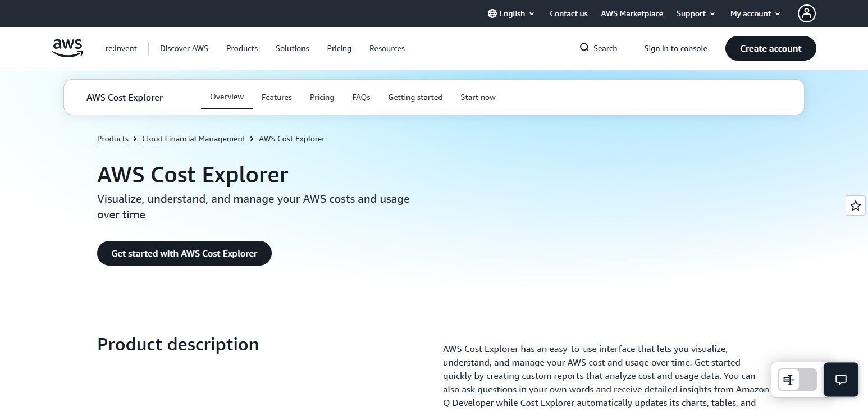Open the Resources menu
Screen dimensions: 868x411
pyautogui.click(x=387, y=48)
